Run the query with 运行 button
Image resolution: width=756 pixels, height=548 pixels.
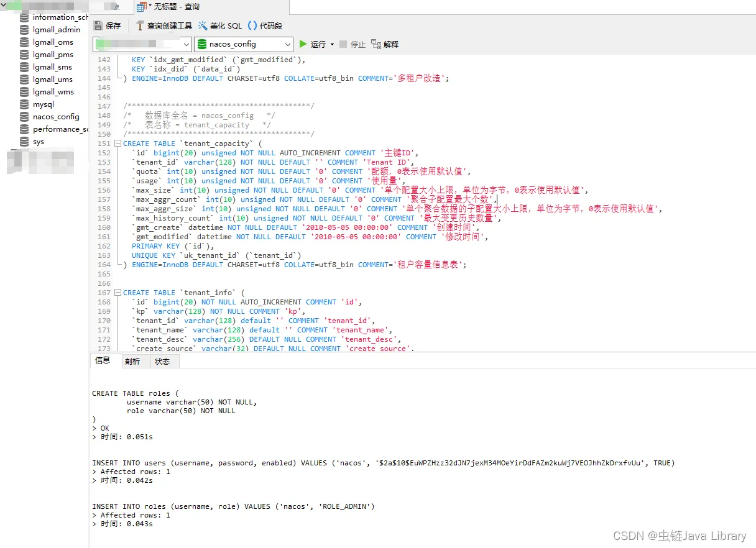pyautogui.click(x=313, y=44)
